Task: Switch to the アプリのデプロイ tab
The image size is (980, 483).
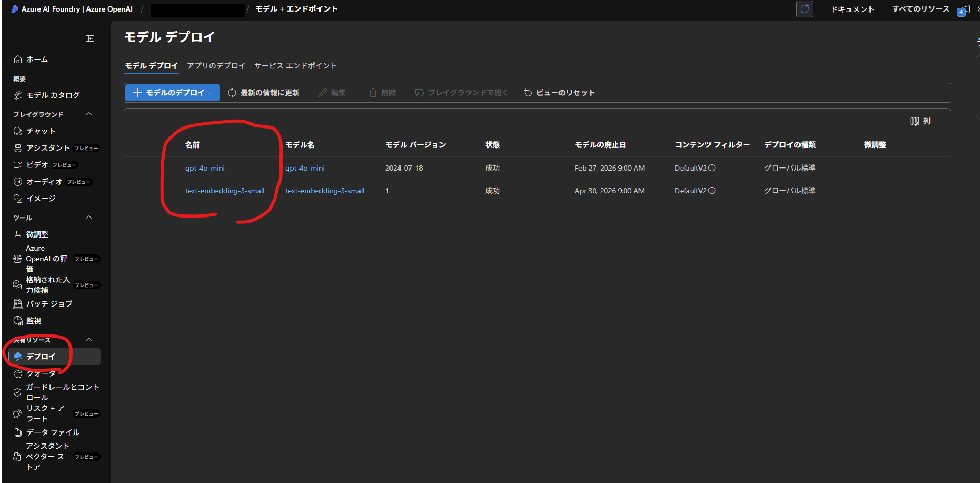Action: (x=216, y=66)
